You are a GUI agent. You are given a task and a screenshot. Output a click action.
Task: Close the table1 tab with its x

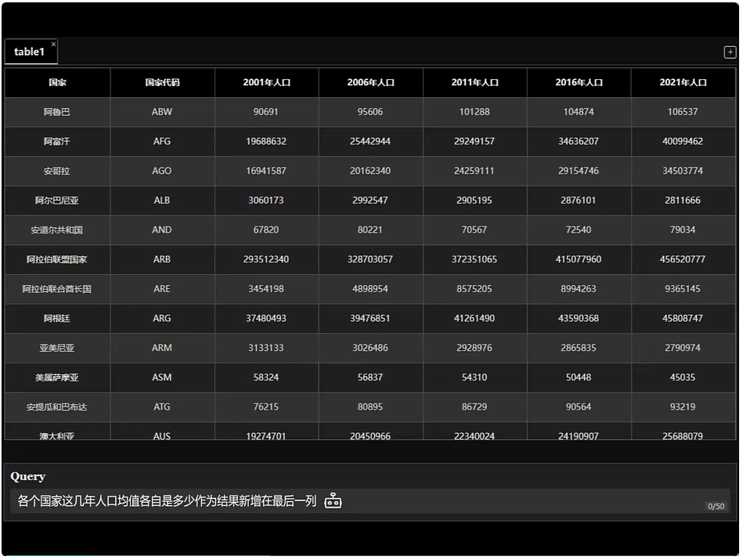pyautogui.click(x=53, y=45)
